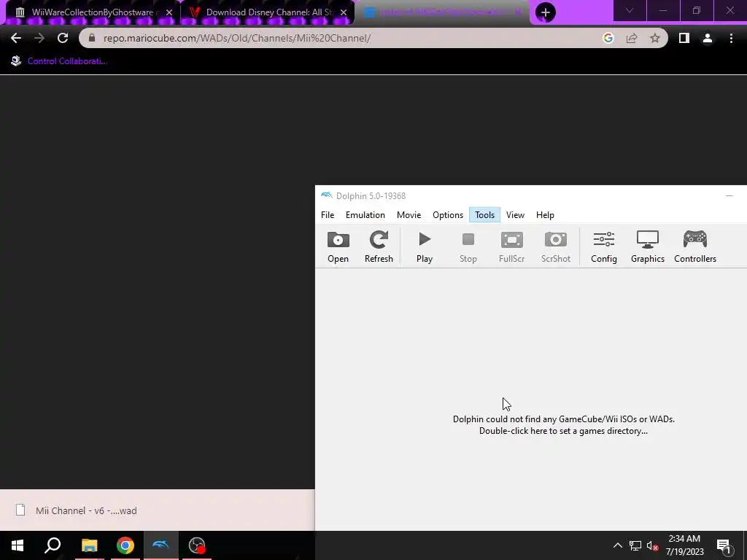Open the Graphics settings icon
The width and height of the screenshot is (747, 560).
(648, 246)
